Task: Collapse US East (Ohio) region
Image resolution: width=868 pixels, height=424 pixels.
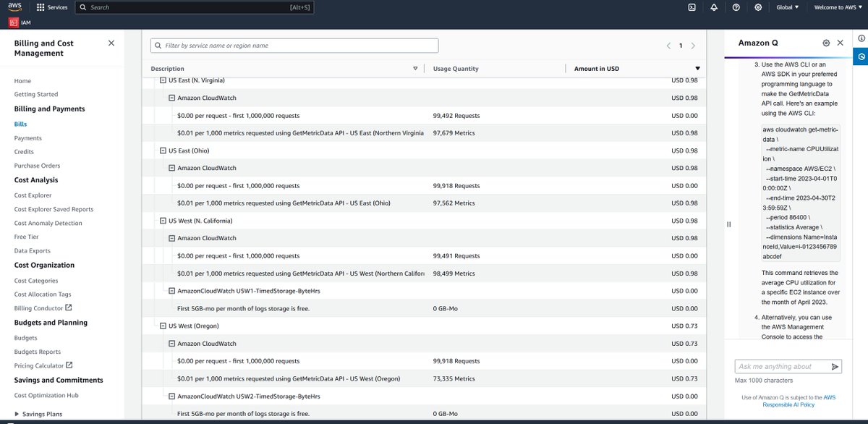Action: point(163,150)
